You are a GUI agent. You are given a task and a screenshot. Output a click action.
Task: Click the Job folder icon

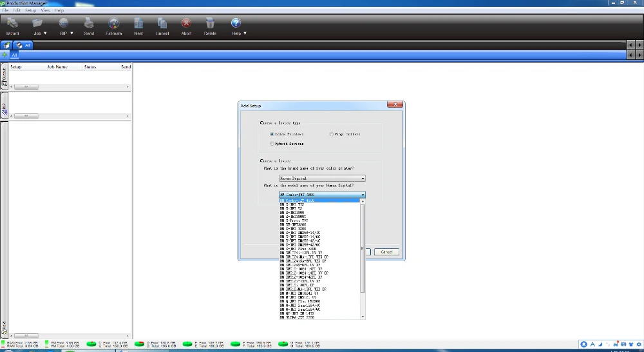click(37, 23)
